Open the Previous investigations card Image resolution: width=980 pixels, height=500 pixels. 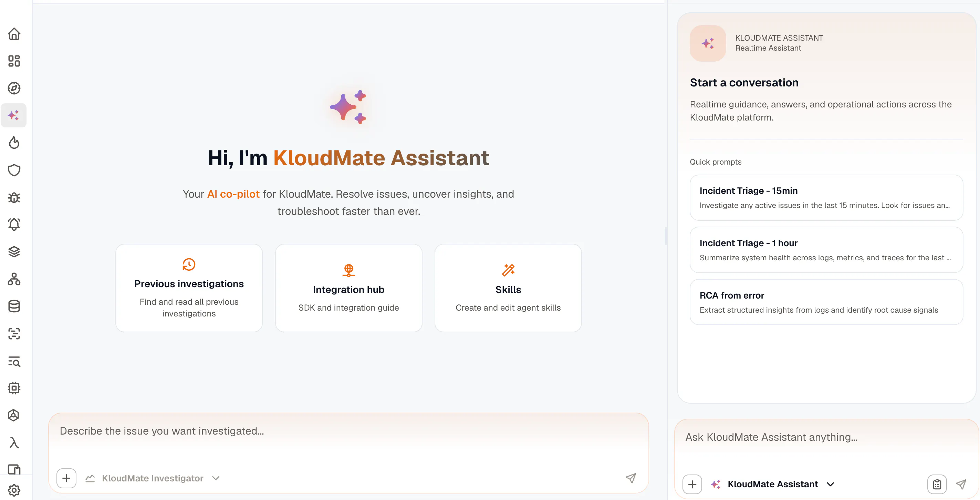189,288
